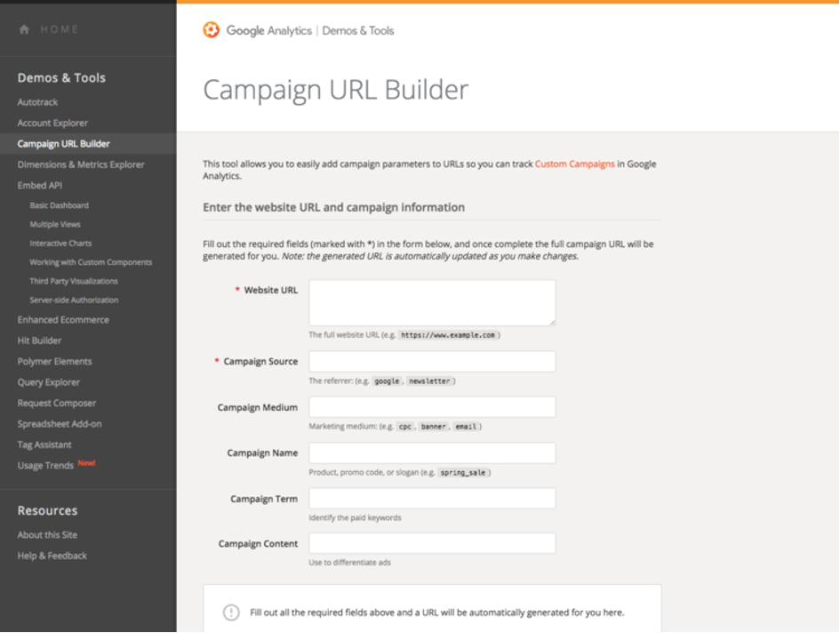This screenshot has width=840, height=633.
Task: Focus the Campaign Source field
Action: pos(432,361)
